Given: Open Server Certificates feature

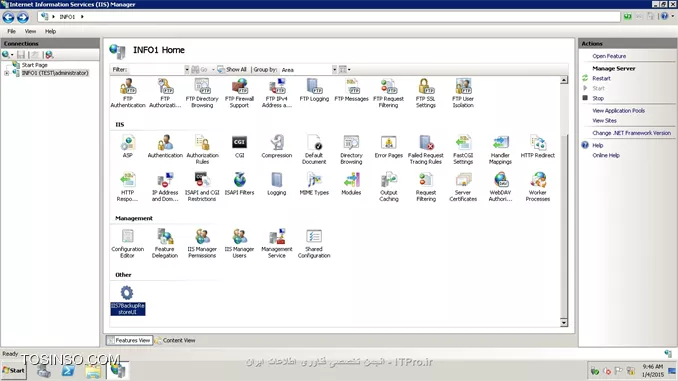Looking at the screenshot, I should [x=463, y=186].
